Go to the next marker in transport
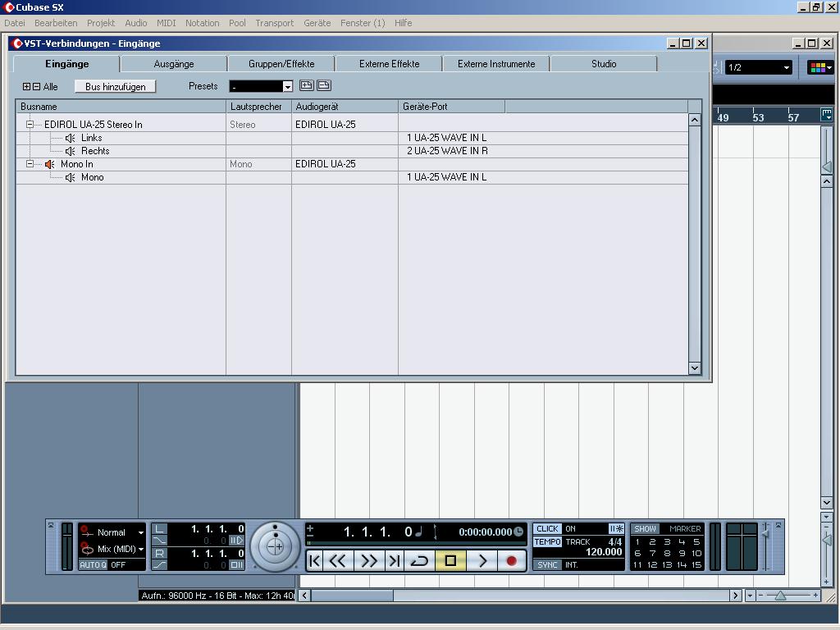Image resolution: width=840 pixels, height=630 pixels. (395, 561)
